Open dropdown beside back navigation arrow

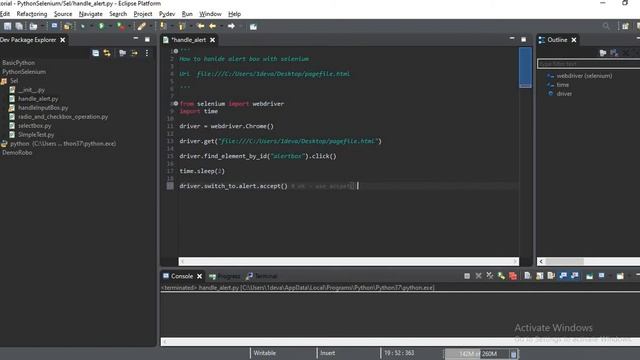coord(221,26)
